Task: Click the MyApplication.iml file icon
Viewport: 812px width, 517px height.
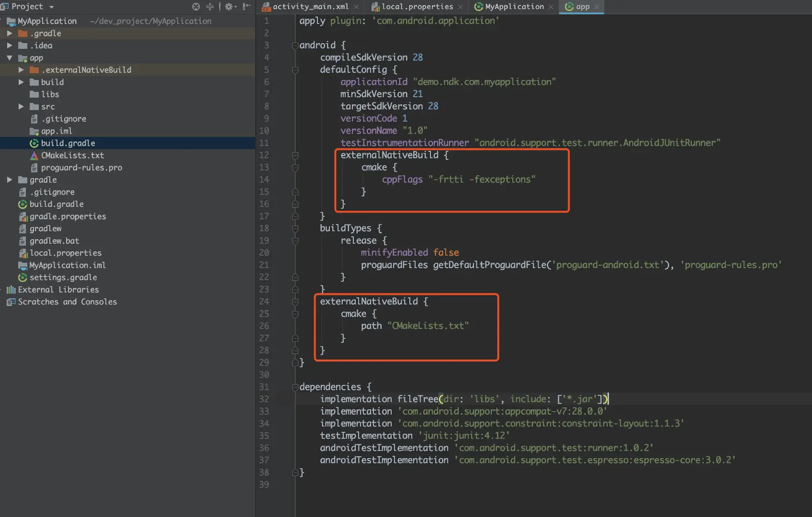Action: [x=23, y=266]
